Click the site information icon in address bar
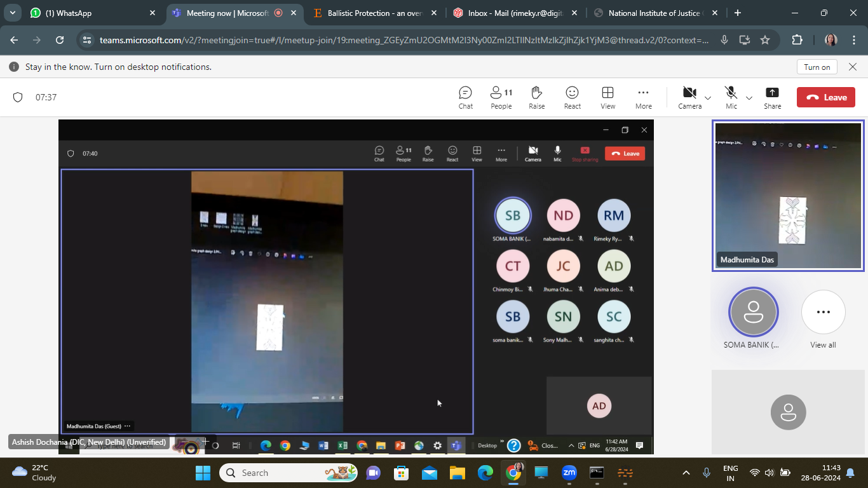 (88, 40)
